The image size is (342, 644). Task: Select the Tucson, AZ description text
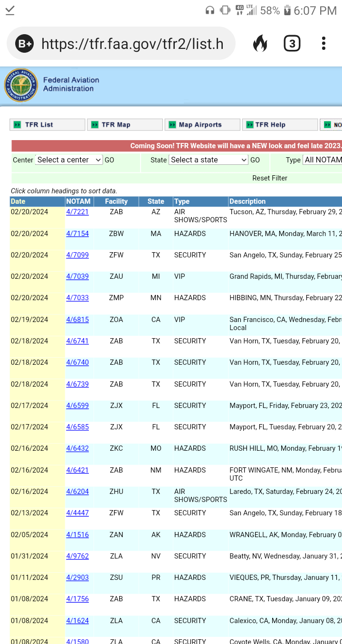click(285, 212)
